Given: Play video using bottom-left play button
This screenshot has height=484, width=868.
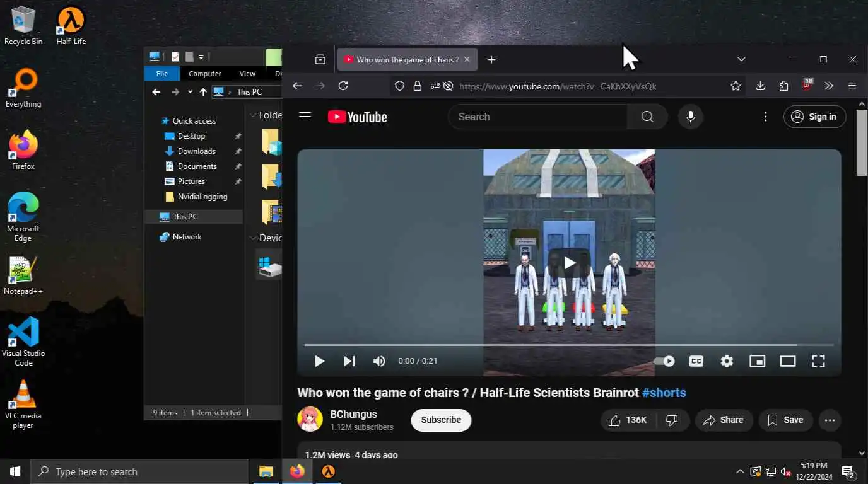Looking at the screenshot, I should click(319, 361).
